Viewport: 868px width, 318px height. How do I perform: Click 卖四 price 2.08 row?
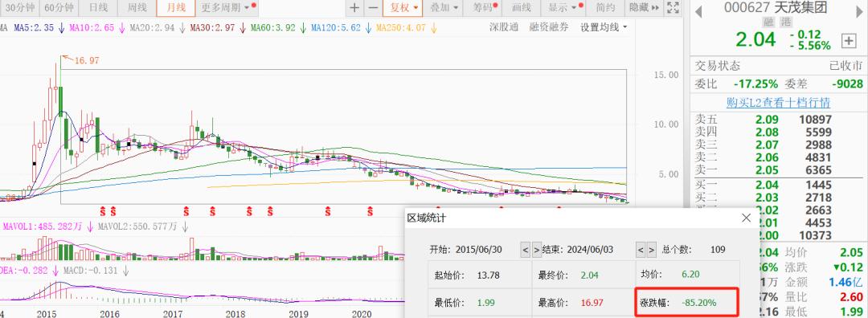point(778,132)
